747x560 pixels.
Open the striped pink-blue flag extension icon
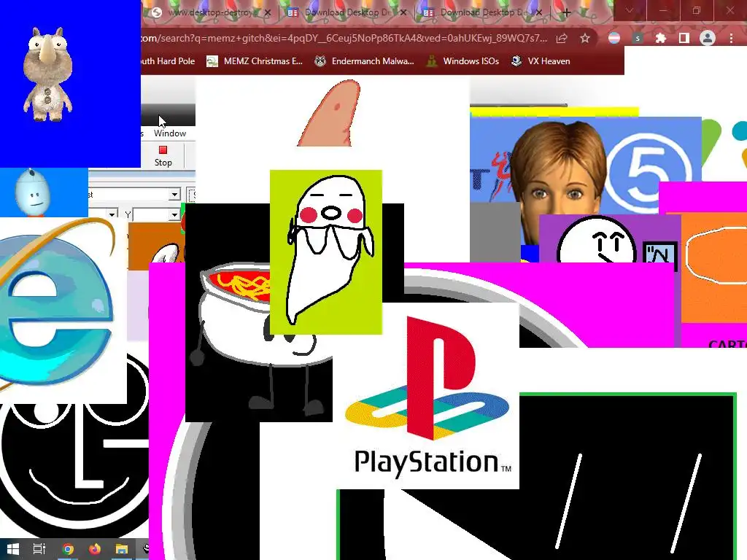point(614,38)
